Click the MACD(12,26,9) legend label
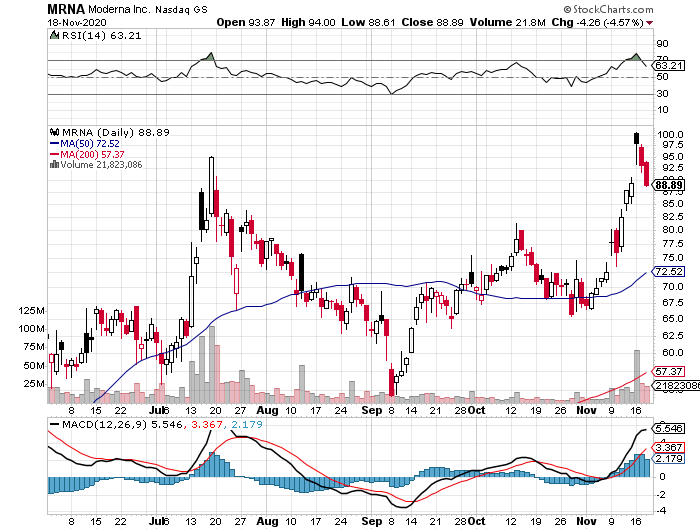700x530 pixels. point(104,424)
